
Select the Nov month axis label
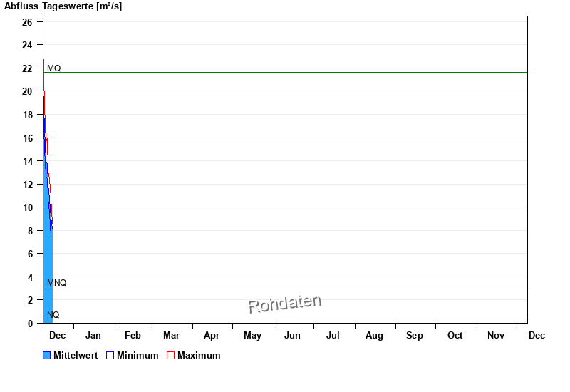495,335
